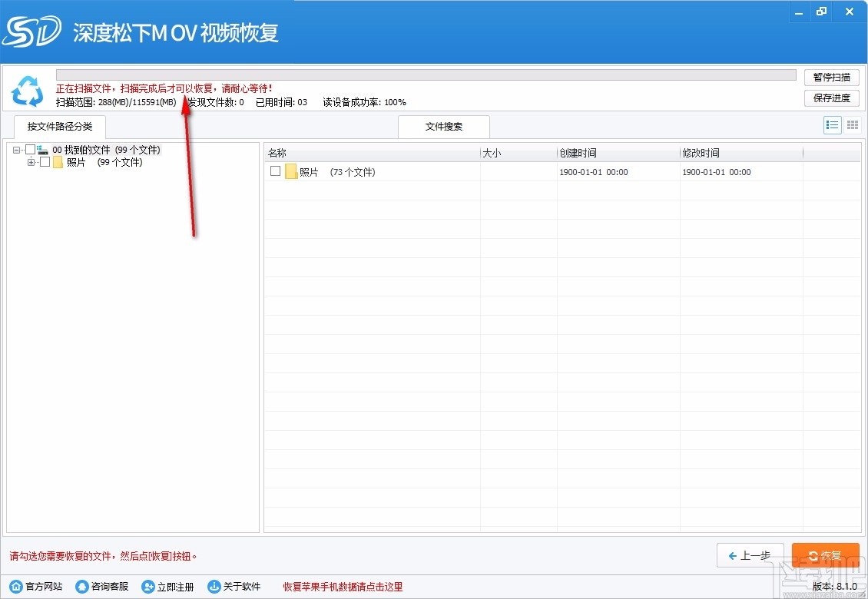Open the Apple phone recovery link
The image size is (868, 599).
coord(336,586)
